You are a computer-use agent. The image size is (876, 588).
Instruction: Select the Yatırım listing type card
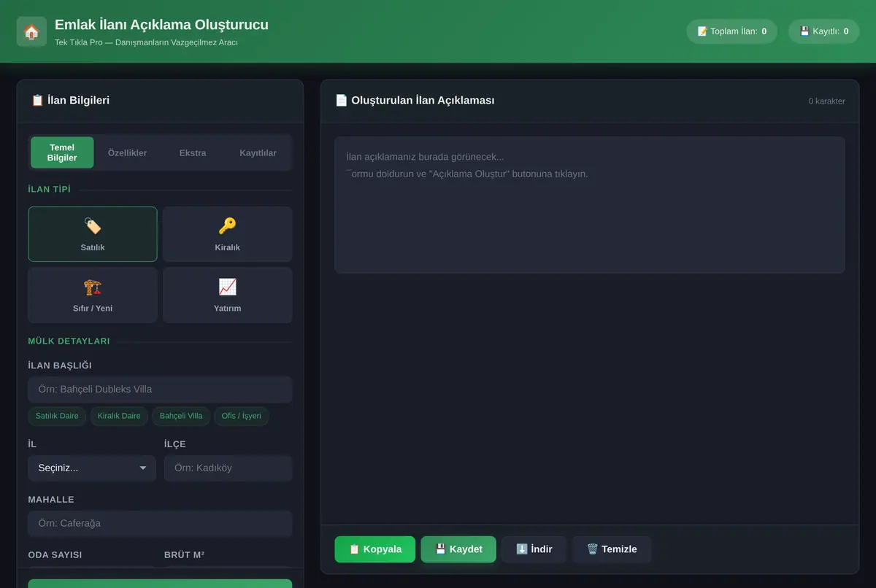click(x=228, y=295)
